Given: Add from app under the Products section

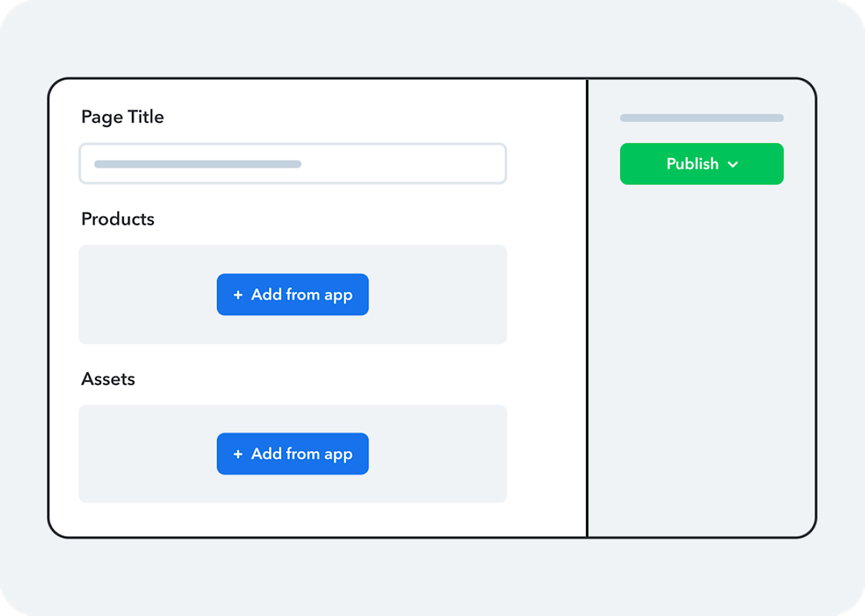Looking at the screenshot, I should pos(293,294).
